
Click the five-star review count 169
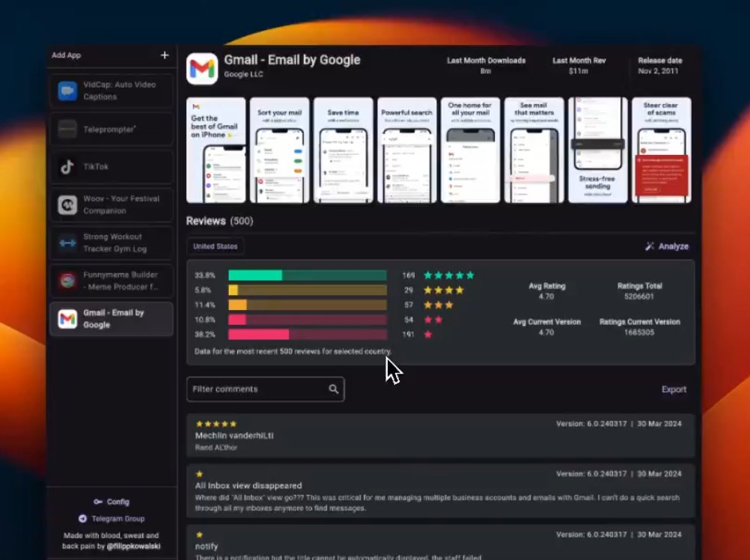click(408, 275)
